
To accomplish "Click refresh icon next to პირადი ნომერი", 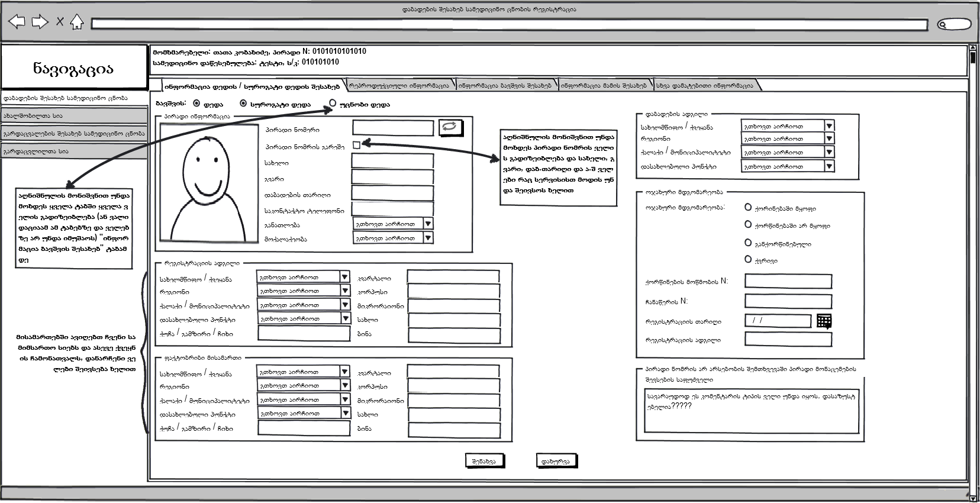I will pyautogui.click(x=450, y=127).
